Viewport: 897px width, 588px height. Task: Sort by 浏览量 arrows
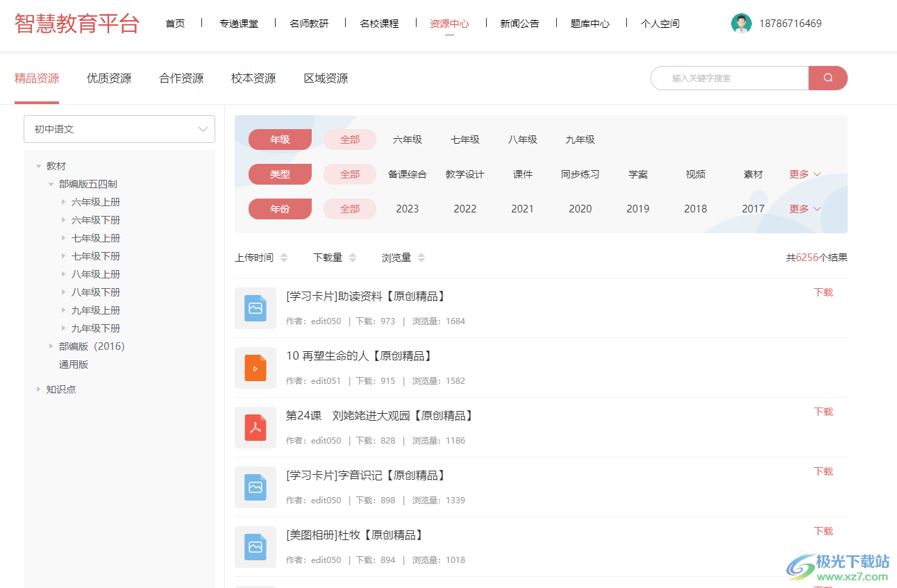(421, 258)
